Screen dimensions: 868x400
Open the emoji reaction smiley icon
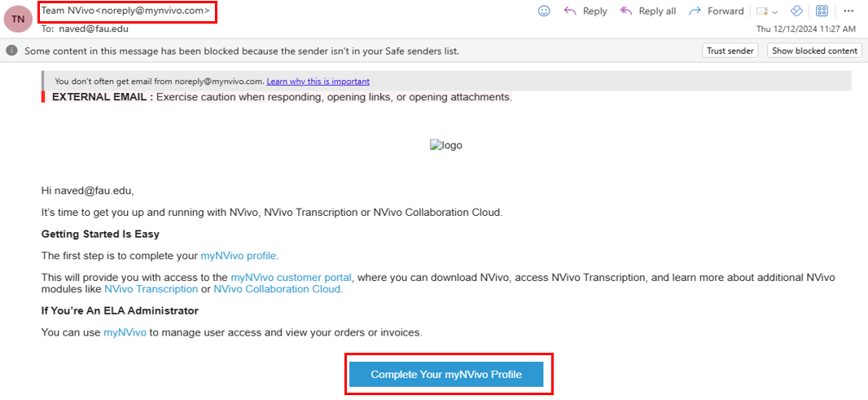click(x=544, y=11)
